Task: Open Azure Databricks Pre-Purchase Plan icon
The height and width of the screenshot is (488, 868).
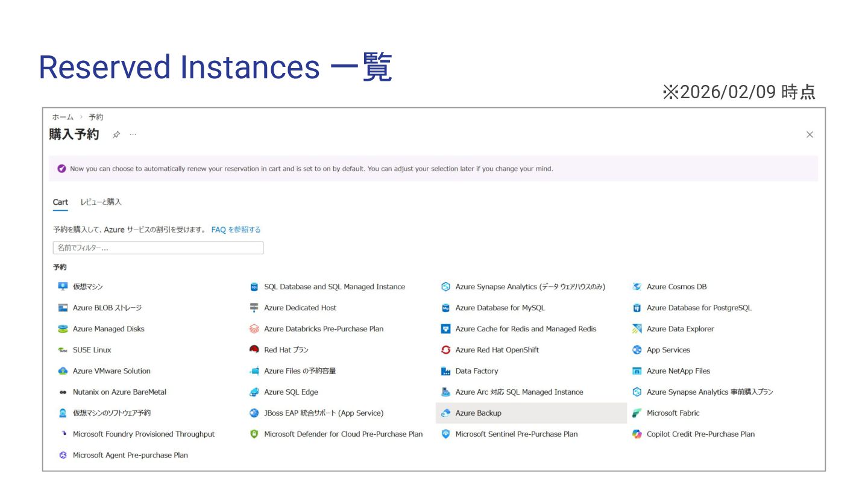Action: 254,329
